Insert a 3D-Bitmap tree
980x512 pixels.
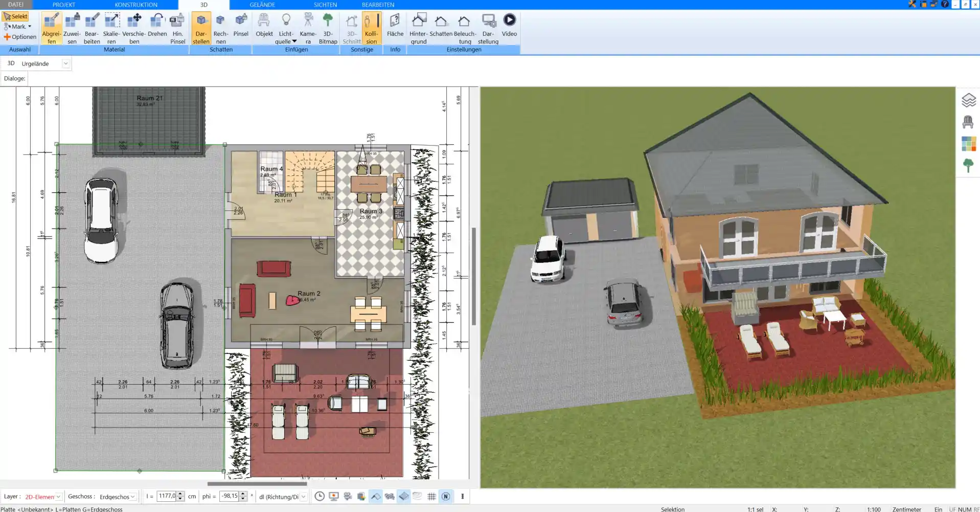(x=328, y=29)
